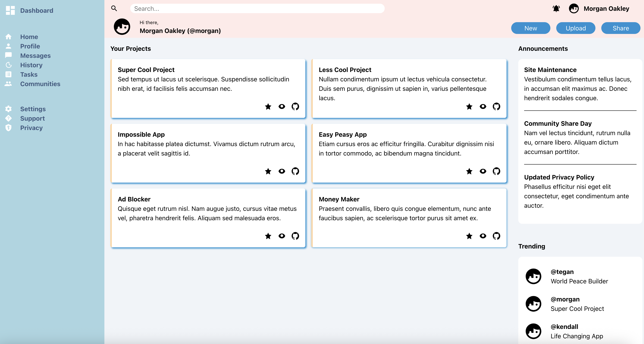Viewport: 644px width, 344px height.
Task: Star the Easy Peasy App card
Action: coord(469,171)
